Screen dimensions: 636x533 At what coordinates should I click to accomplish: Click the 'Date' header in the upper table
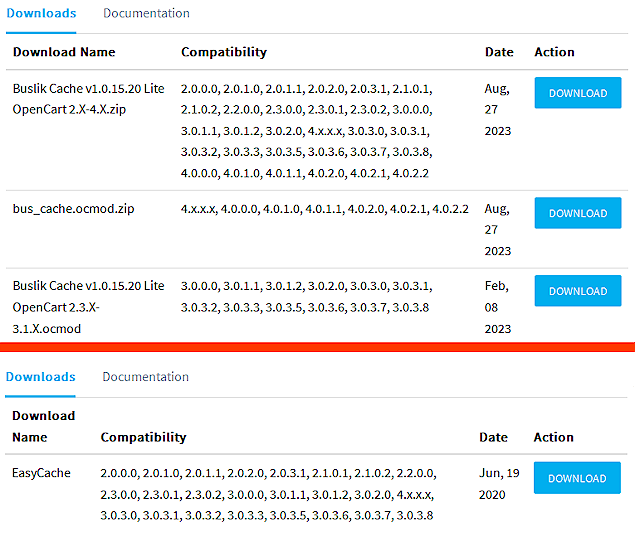tap(499, 52)
